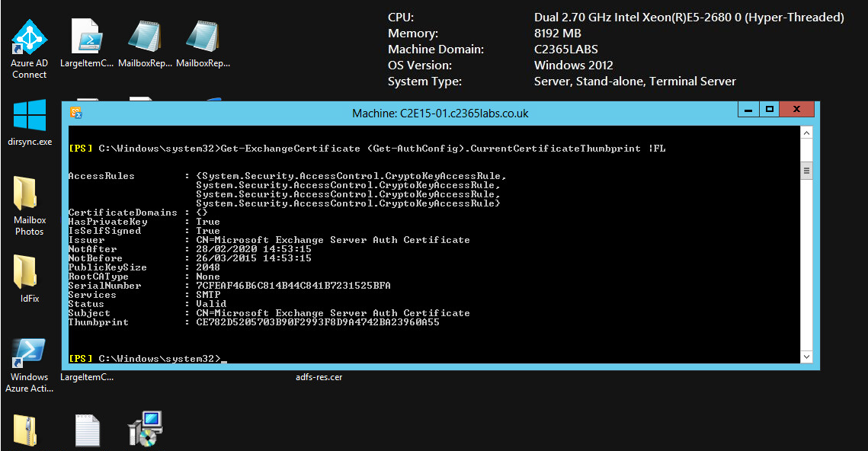Select the LargeItemC... label below the shell window

tap(87, 377)
